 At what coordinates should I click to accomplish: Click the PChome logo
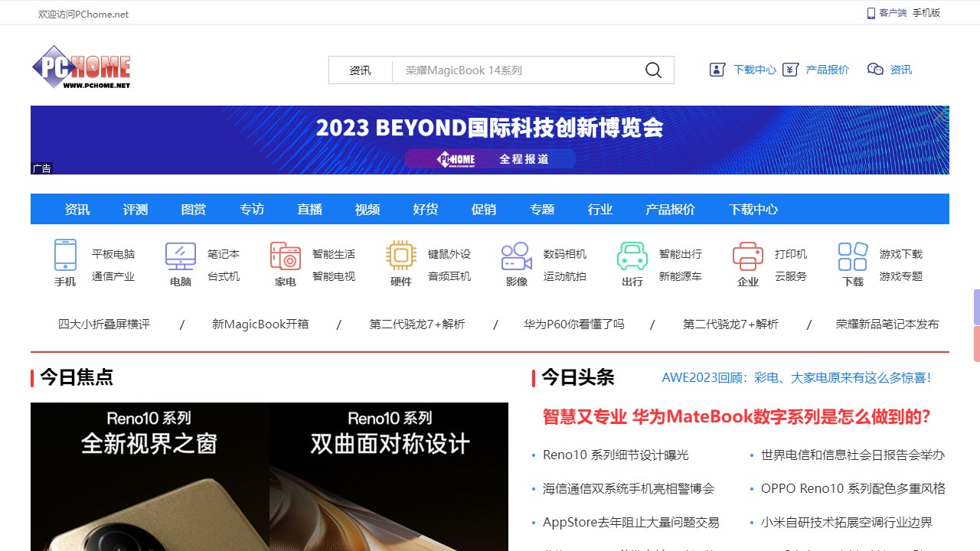click(x=81, y=67)
